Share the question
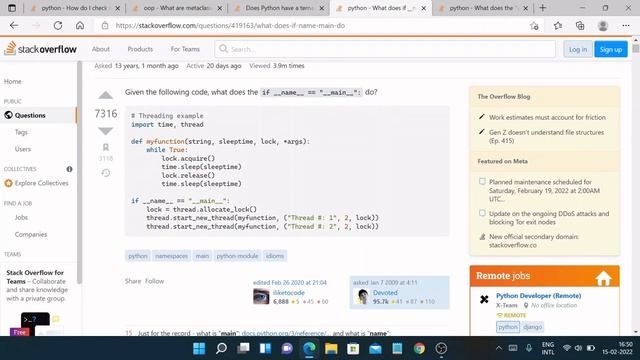This screenshot has height=360, width=640. pos(133,281)
